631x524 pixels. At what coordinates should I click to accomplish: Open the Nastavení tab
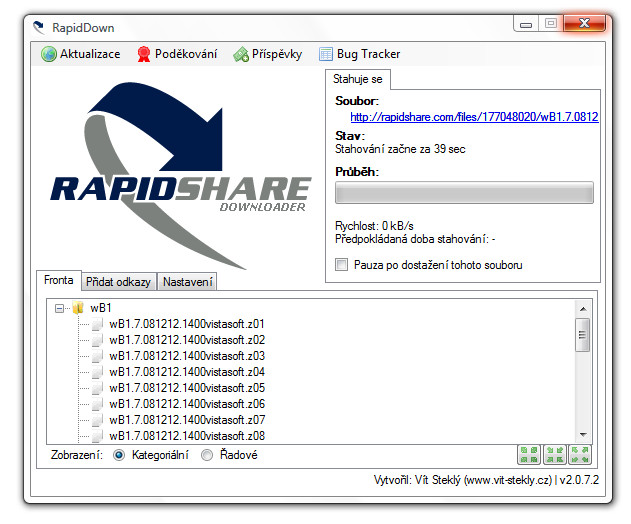(188, 282)
